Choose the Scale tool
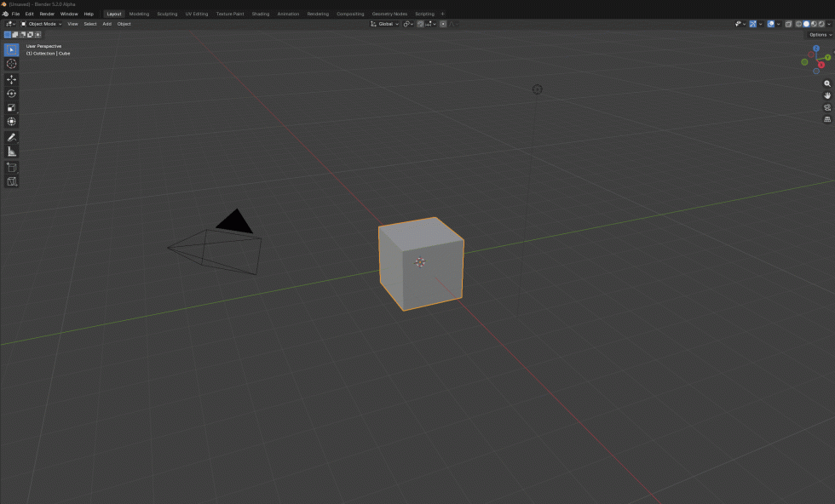The width and height of the screenshot is (835, 504). pyautogui.click(x=11, y=107)
